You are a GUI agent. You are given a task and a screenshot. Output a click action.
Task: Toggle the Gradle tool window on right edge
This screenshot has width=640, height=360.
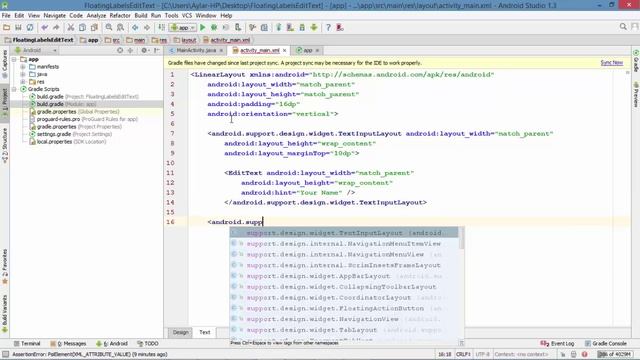(x=636, y=61)
